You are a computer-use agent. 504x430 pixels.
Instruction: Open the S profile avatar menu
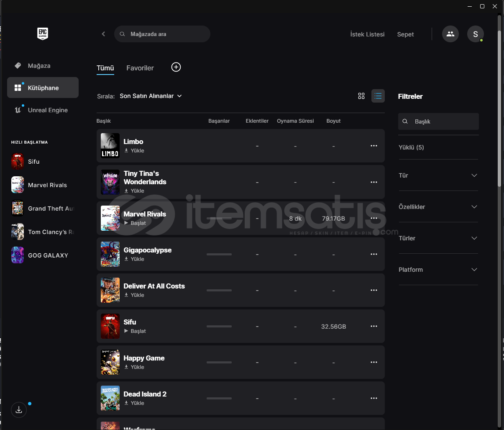pos(476,34)
